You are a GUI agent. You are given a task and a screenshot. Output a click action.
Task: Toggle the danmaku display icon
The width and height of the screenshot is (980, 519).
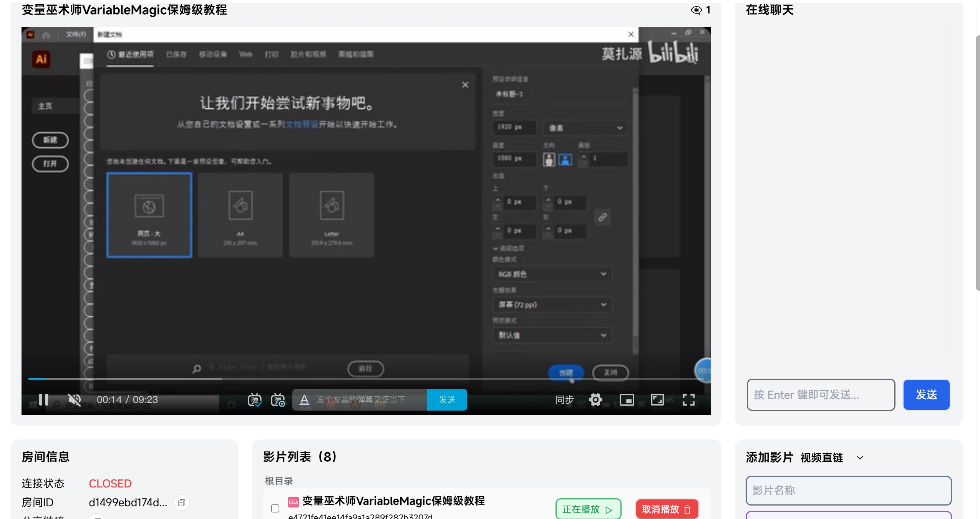click(x=254, y=400)
